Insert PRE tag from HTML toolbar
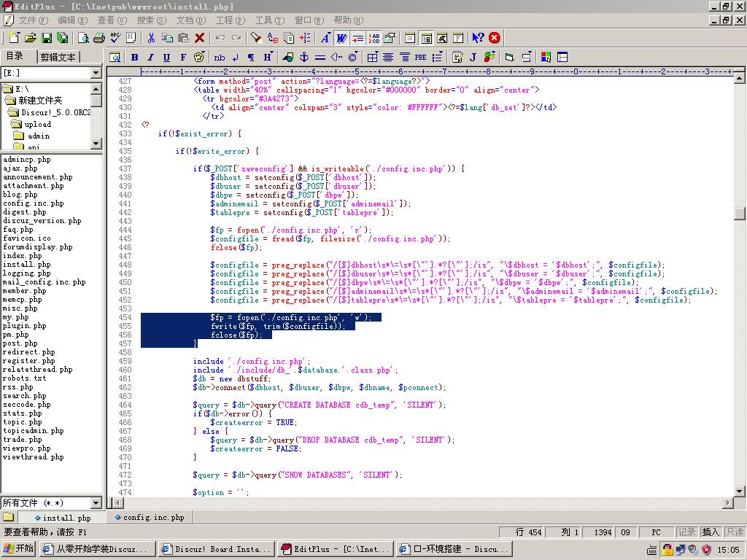Screen dimensions: 747x560 coord(421,57)
